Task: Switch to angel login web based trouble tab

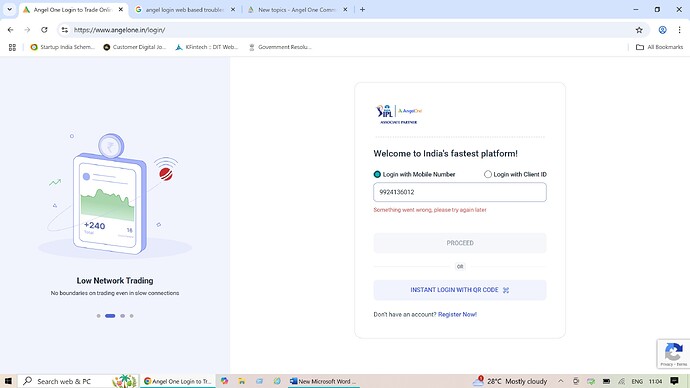Action: 184,10
